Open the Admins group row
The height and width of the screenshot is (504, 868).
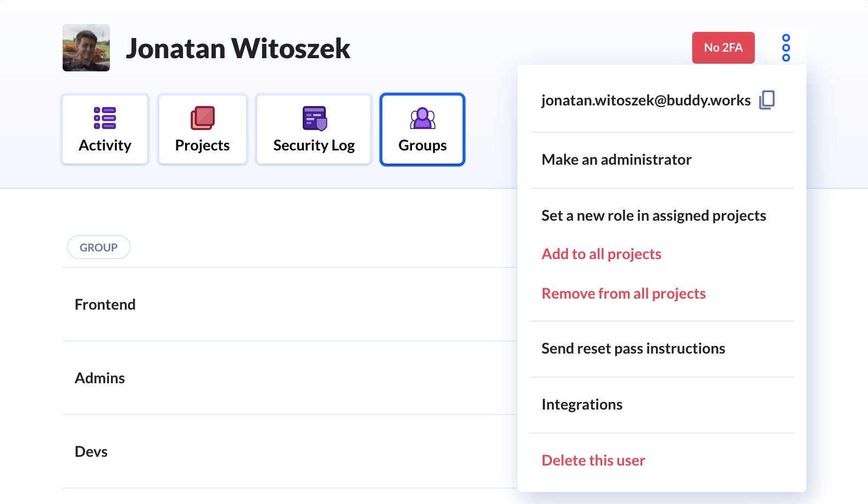(x=290, y=378)
